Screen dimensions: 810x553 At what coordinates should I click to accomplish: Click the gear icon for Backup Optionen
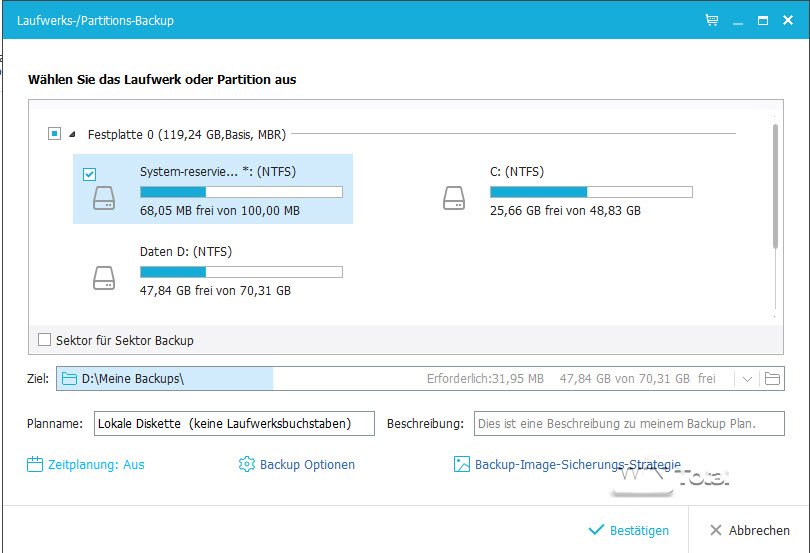click(247, 464)
